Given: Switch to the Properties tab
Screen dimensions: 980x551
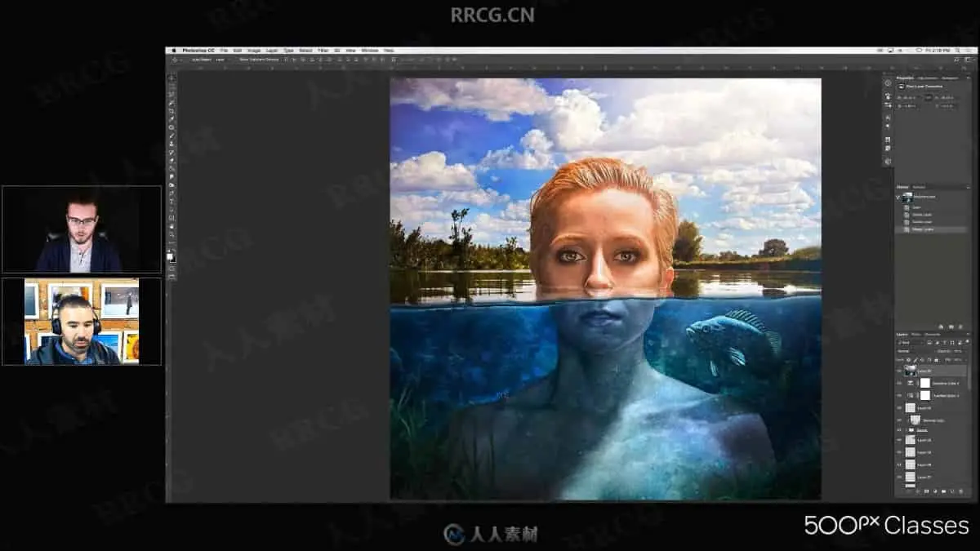Looking at the screenshot, I should (x=904, y=78).
